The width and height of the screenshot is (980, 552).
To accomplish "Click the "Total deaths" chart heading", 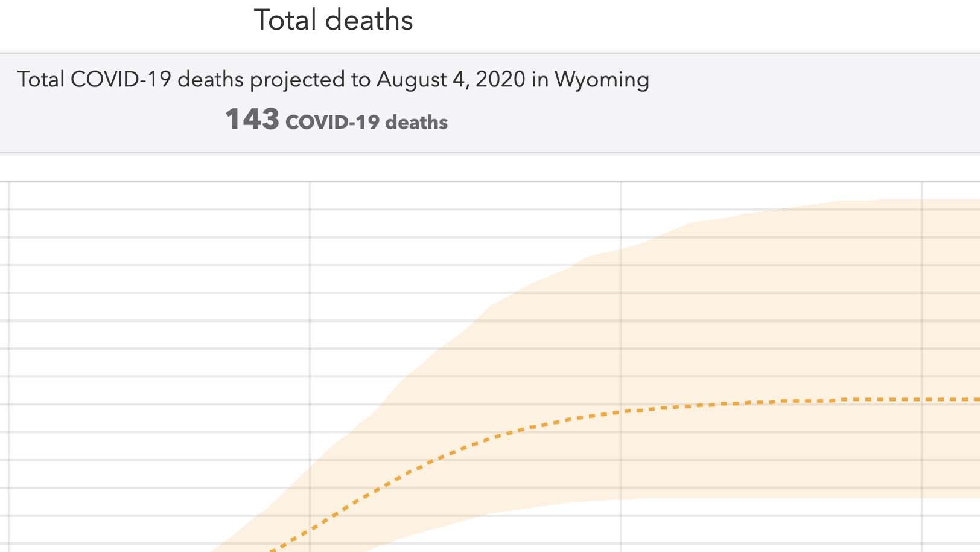I will coord(333,21).
